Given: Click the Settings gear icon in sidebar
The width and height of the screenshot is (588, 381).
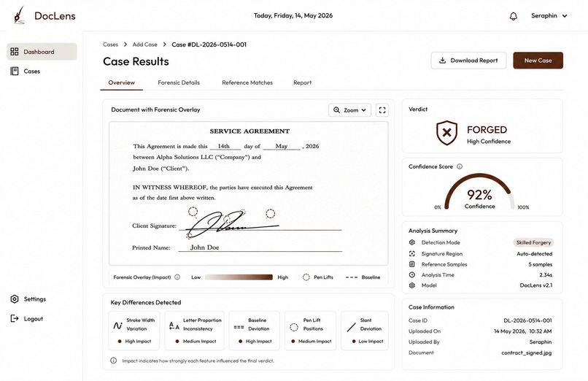Looking at the screenshot, I should tap(15, 299).
